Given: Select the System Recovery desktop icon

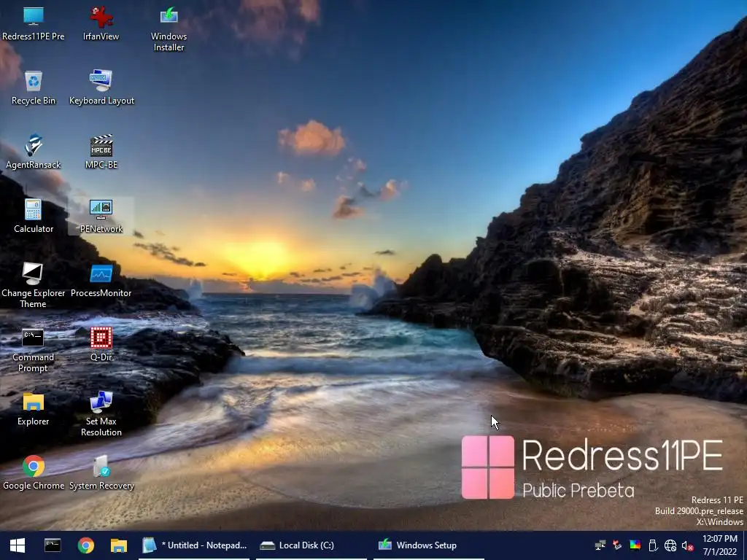Looking at the screenshot, I should (101, 473).
